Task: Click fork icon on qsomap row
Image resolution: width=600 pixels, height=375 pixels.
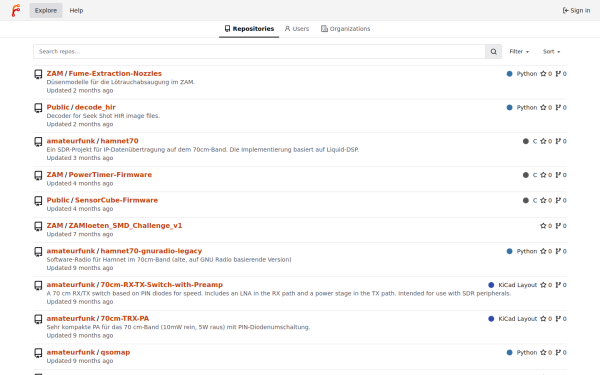Action: coord(558,352)
